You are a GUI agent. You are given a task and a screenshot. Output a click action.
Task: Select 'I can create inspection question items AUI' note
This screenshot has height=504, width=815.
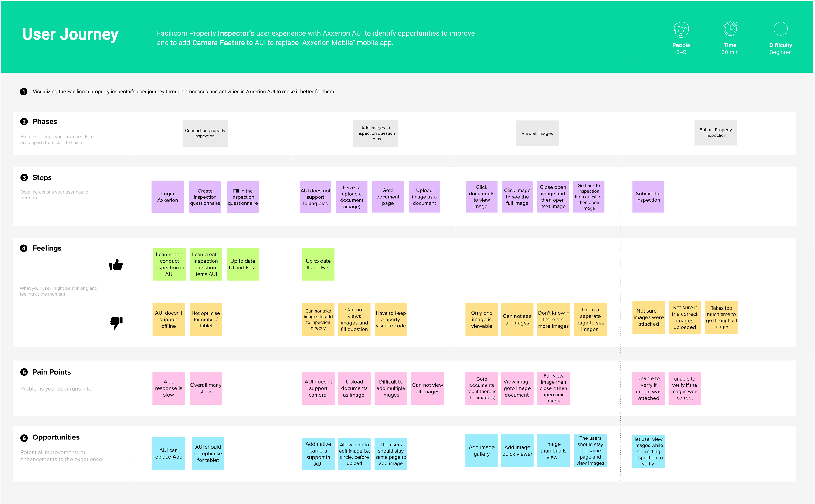pyautogui.click(x=206, y=264)
